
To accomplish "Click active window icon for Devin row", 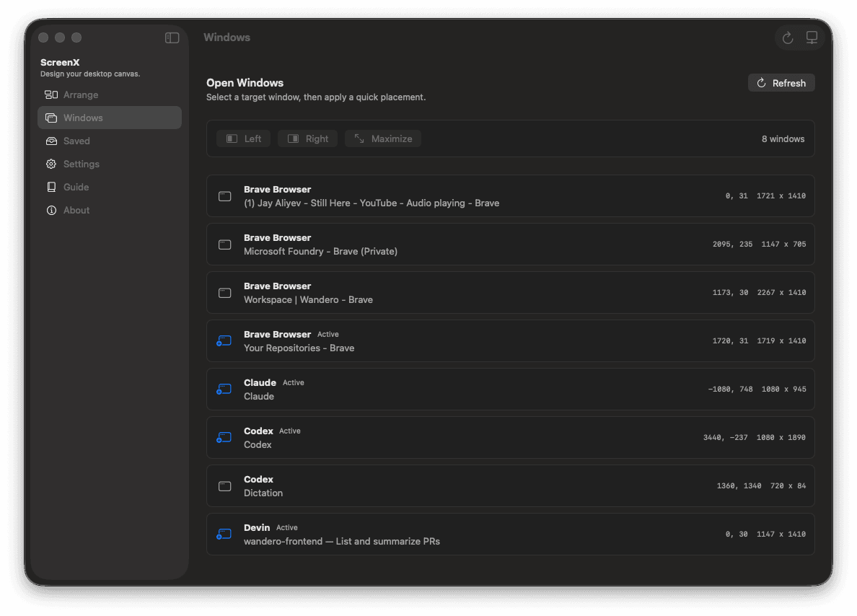I will 224,534.
